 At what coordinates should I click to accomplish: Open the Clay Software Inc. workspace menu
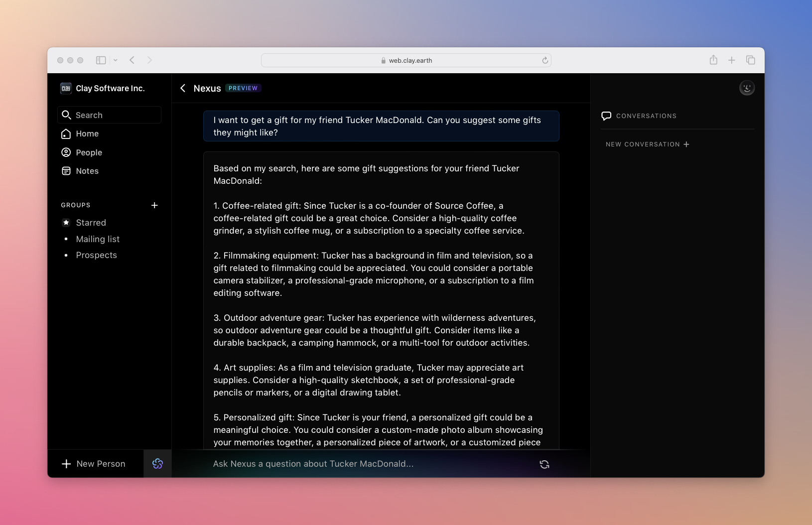click(103, 88)
